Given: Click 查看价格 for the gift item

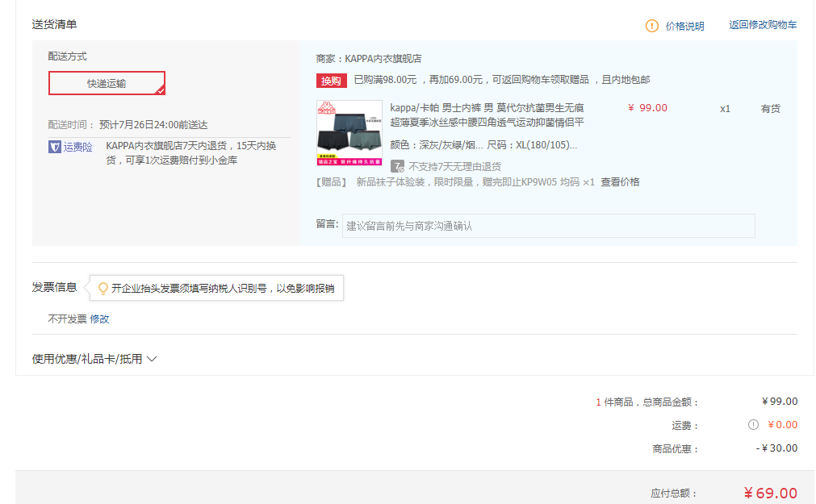Looking at the screenshot, I should pyautogui.click(x=620, y=182).
